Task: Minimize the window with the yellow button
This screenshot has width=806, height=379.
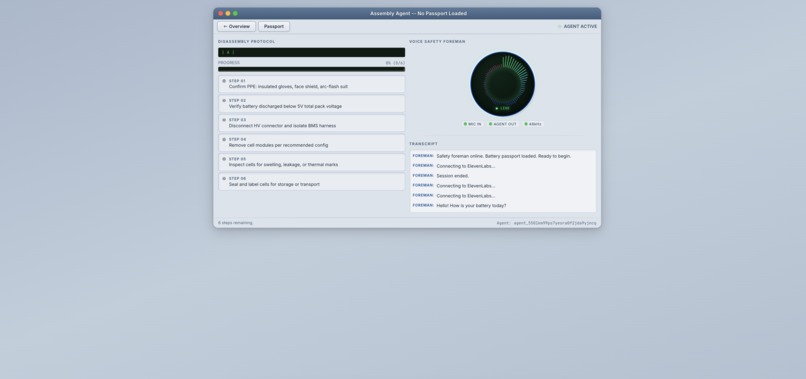Action: 228,13
